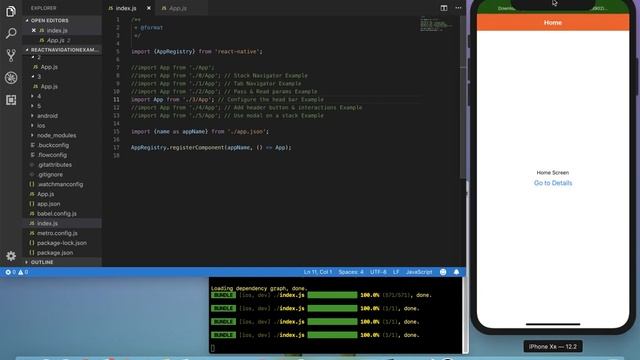This screenshot has height=360, width=640.
Task: Open the Manage gear menu
Action: tap(11, 256)
